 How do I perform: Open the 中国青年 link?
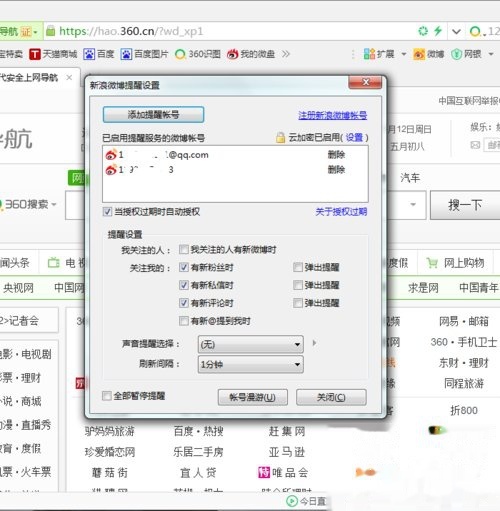coord(478,288)
